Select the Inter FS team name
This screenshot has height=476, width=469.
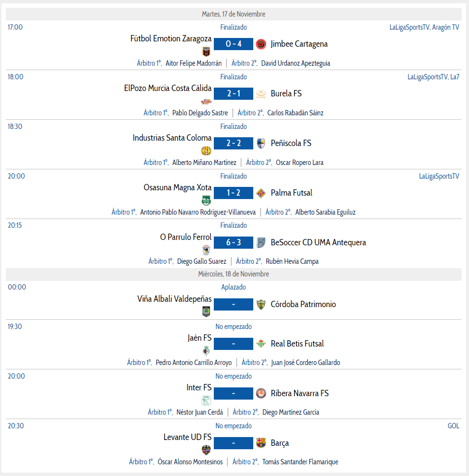199,387
